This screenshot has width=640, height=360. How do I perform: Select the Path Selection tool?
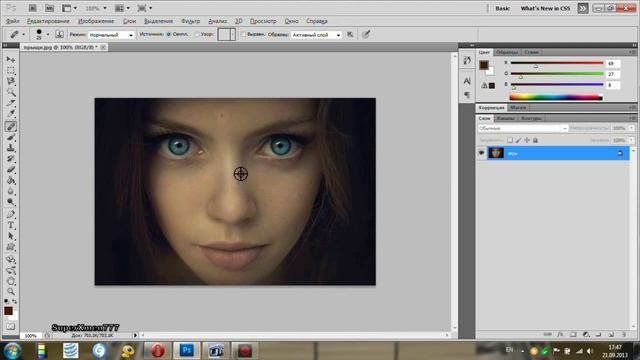pos(11,236)
